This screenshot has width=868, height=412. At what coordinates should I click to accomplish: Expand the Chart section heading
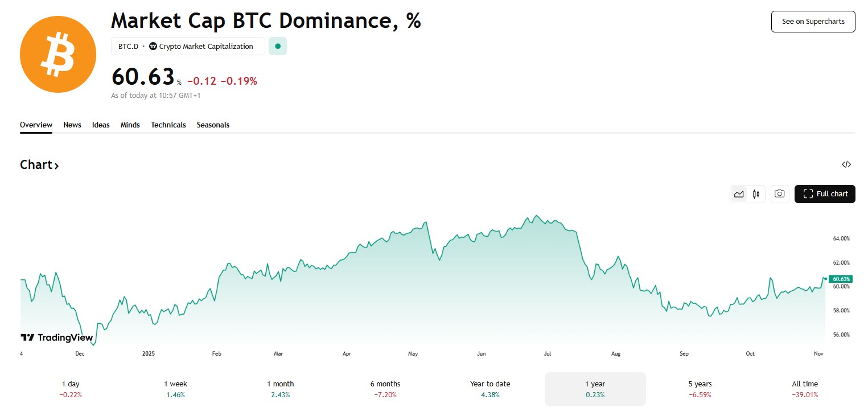tap(39, 165)
